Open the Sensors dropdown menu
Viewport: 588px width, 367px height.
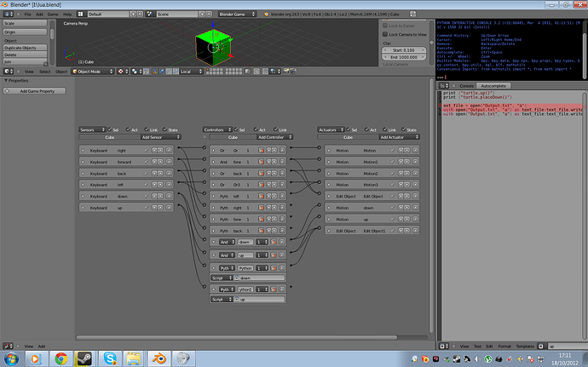[x=92, y=129]
